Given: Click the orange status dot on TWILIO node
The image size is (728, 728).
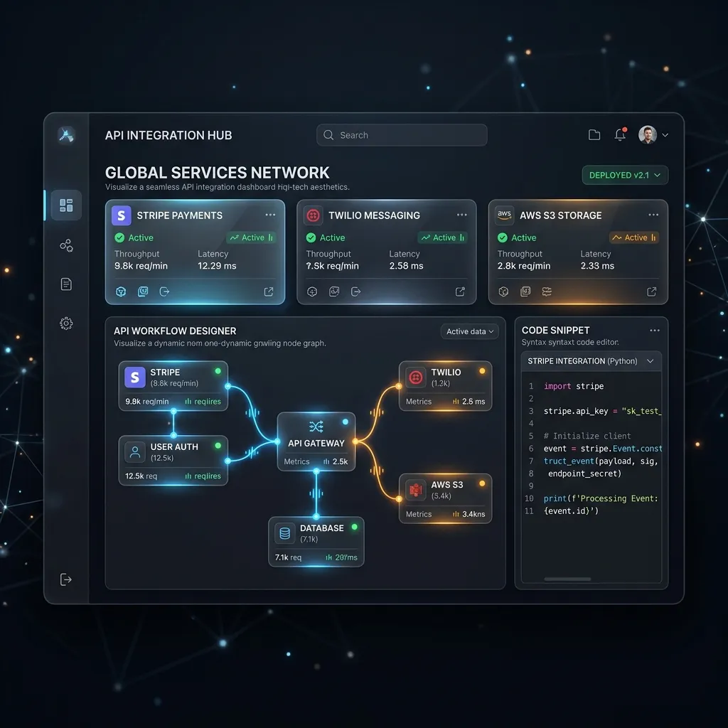Looking at the screenshot, I should tap(482, 371).
